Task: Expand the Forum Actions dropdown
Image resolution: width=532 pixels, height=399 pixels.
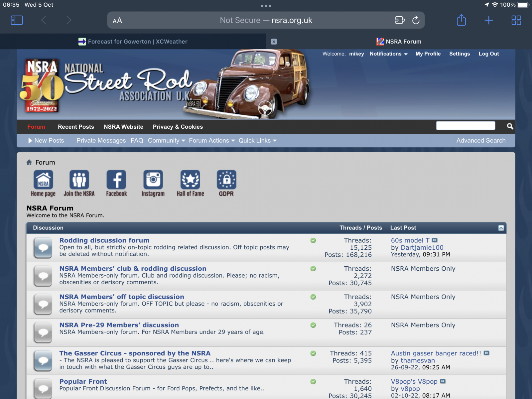Action: [212, 141]
